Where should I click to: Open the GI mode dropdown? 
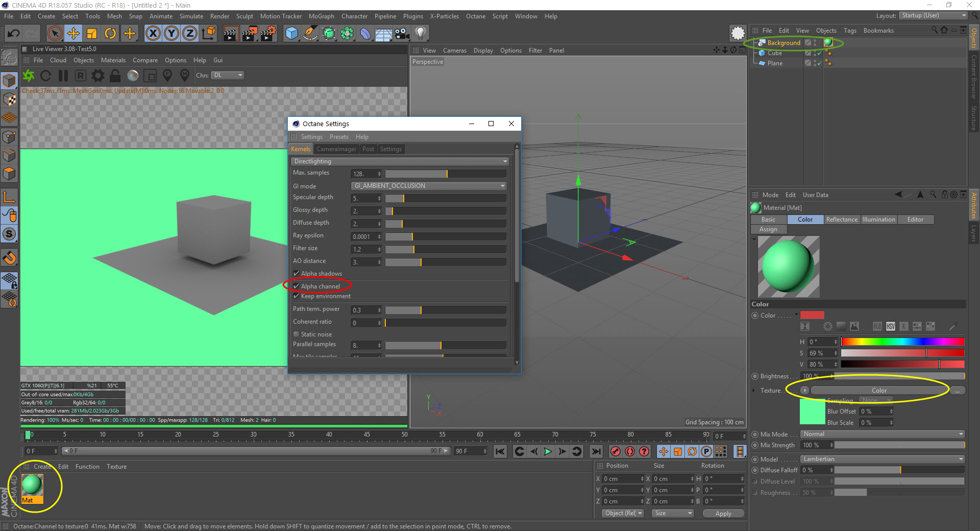point(429,186)
